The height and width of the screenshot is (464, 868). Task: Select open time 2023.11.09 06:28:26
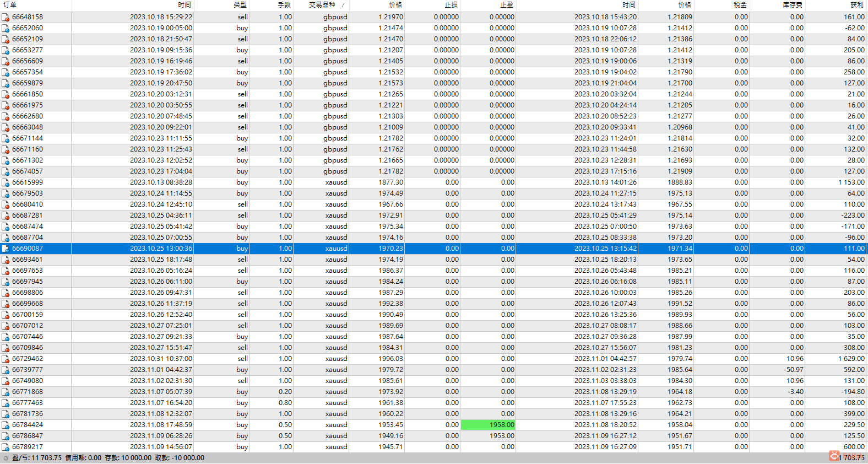click(161, 436)
